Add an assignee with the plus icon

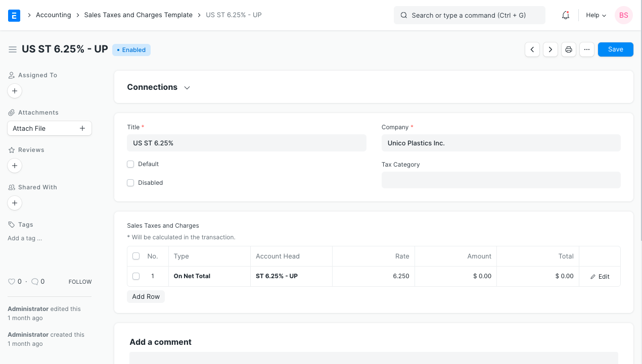(15, 91)
